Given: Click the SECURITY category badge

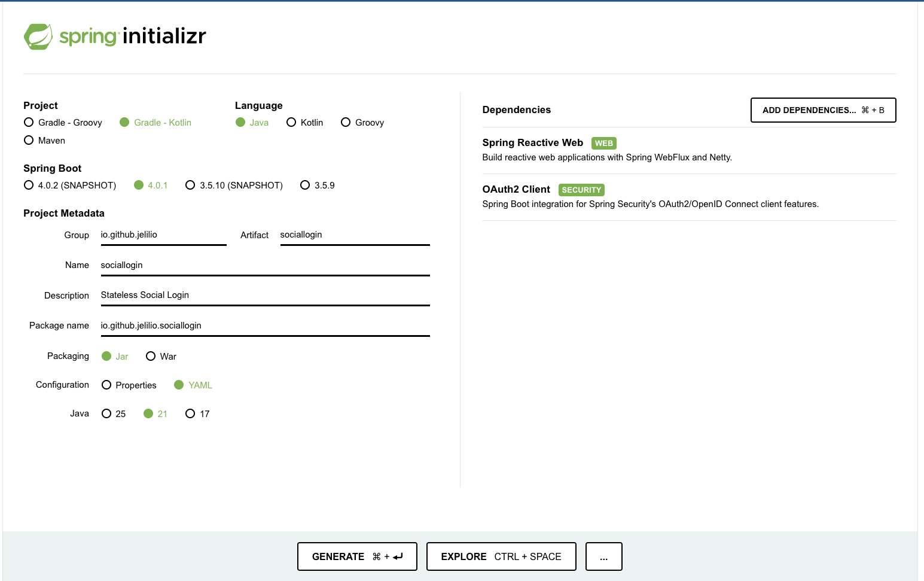Looking at the screenshot, I should click(581, 190).
